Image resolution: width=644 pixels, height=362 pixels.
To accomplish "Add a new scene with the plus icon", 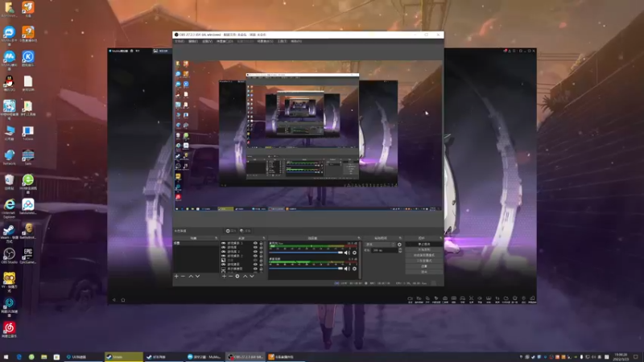I will point(176,276).
